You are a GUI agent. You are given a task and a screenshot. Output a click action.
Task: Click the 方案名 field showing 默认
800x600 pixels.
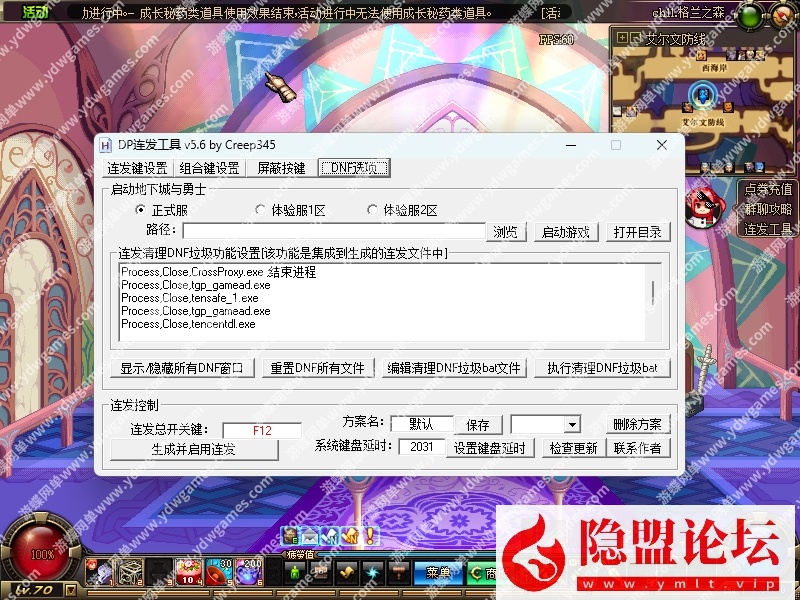(421, 424)
